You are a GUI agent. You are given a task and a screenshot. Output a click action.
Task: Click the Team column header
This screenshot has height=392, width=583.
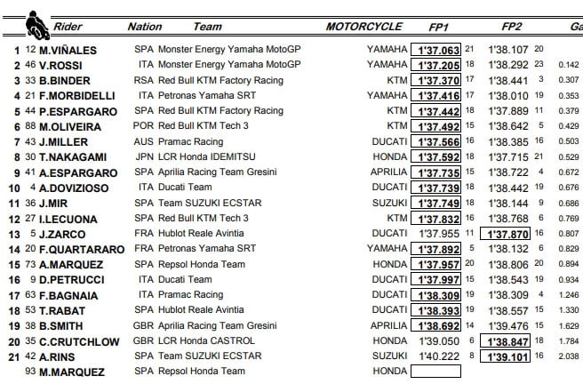(x=207, y=27)
